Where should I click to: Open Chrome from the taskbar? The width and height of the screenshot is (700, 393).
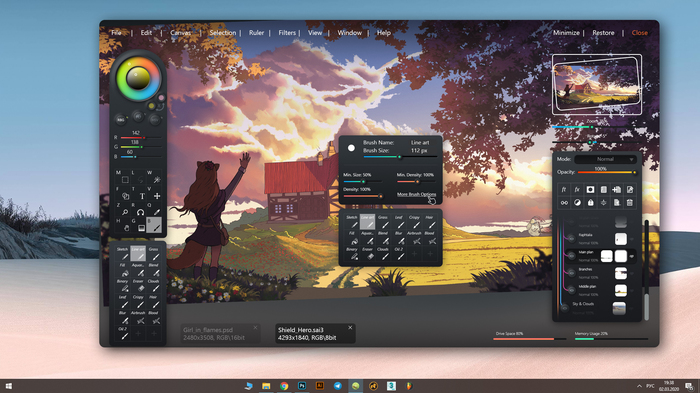[x=284, y=386]
